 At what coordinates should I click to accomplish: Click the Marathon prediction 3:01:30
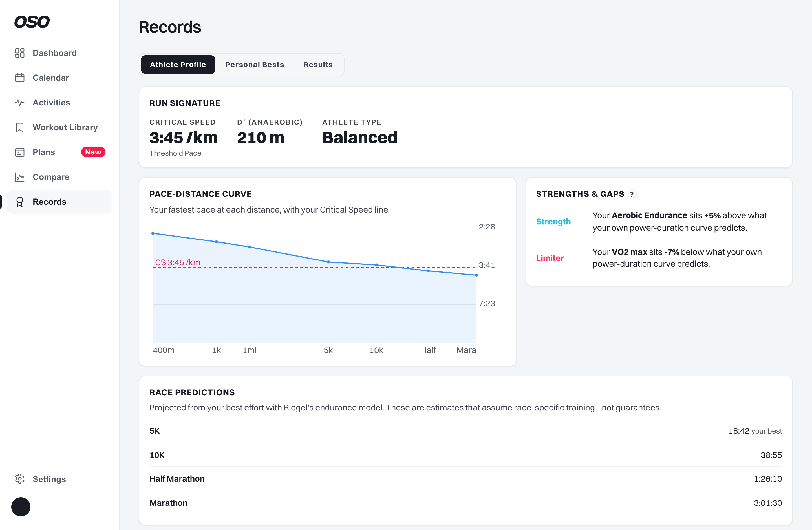point(768,503)
